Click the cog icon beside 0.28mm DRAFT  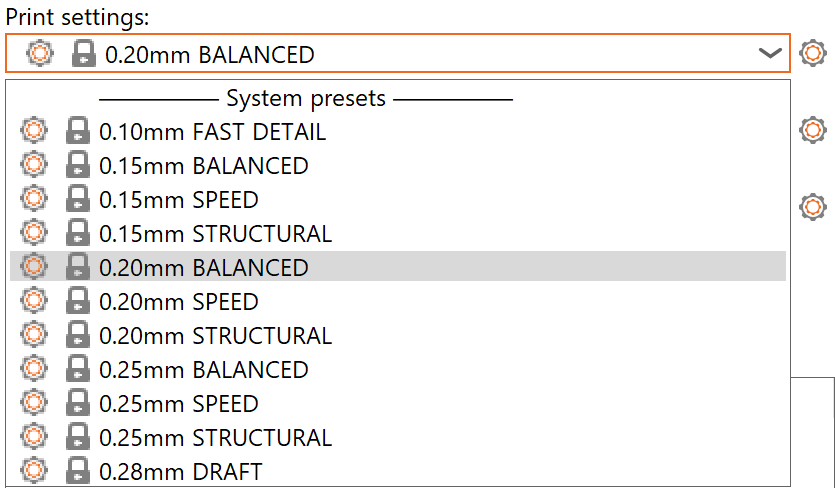point(34,472)
